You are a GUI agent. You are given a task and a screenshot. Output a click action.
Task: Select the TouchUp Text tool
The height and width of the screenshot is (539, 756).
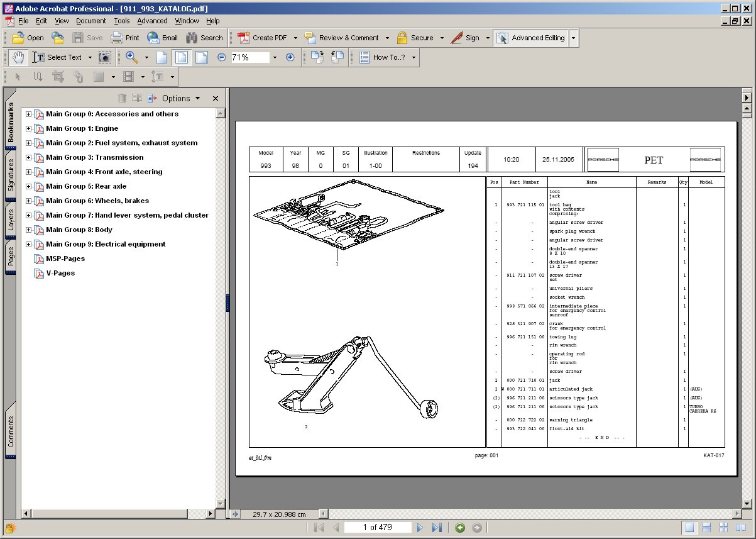tap(158, 77)
